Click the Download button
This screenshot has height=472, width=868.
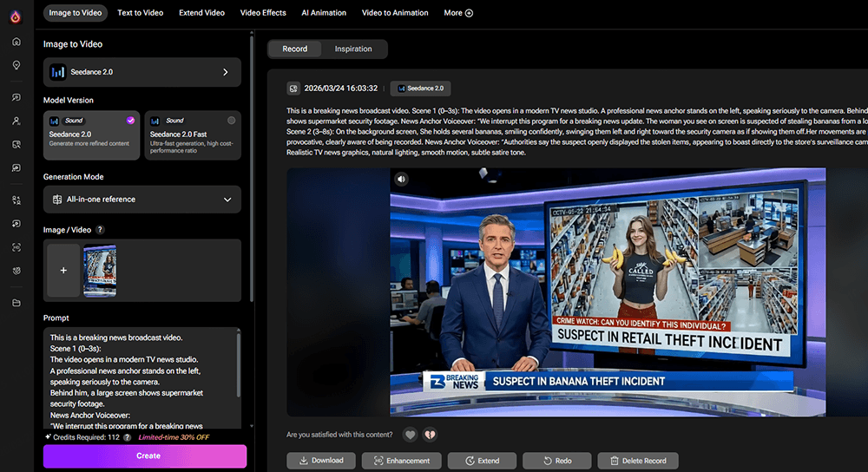coord(320,461)
